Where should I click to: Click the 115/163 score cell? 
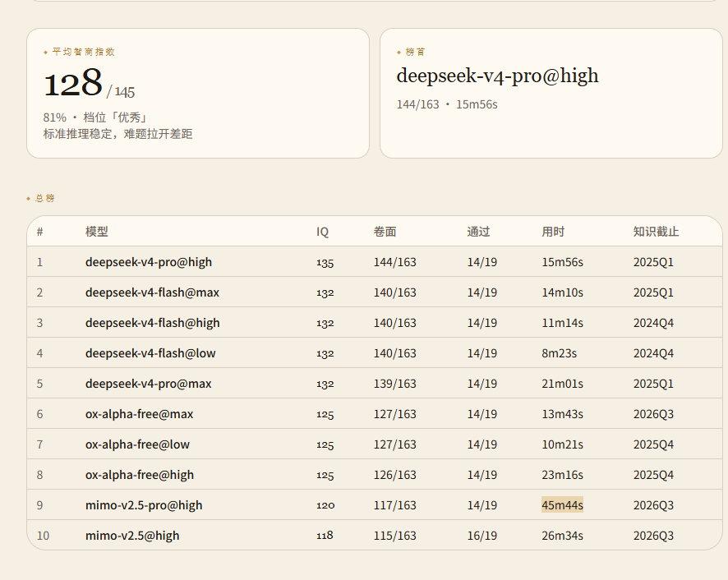click(x=395, y=536)
